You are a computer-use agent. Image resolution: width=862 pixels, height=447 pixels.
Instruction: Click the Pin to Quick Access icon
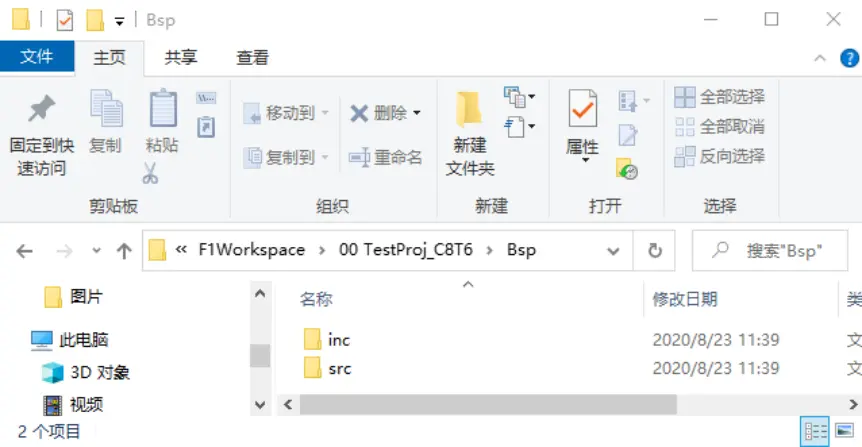(x=41, y=110)
